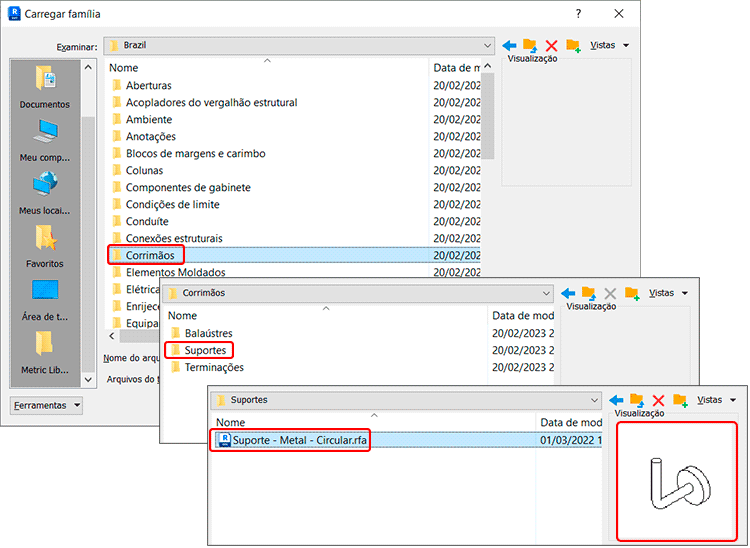Image resolution: width=750 pixels, height=548 pixels.
Task: Click red X delete icon in Brazil dialog toolbar
Action: click(x=551, y=46)
